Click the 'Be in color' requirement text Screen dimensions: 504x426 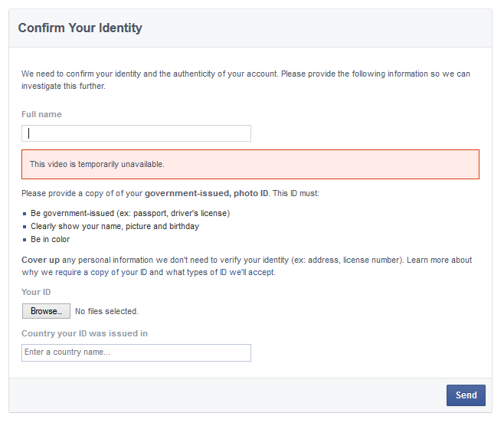50,240
